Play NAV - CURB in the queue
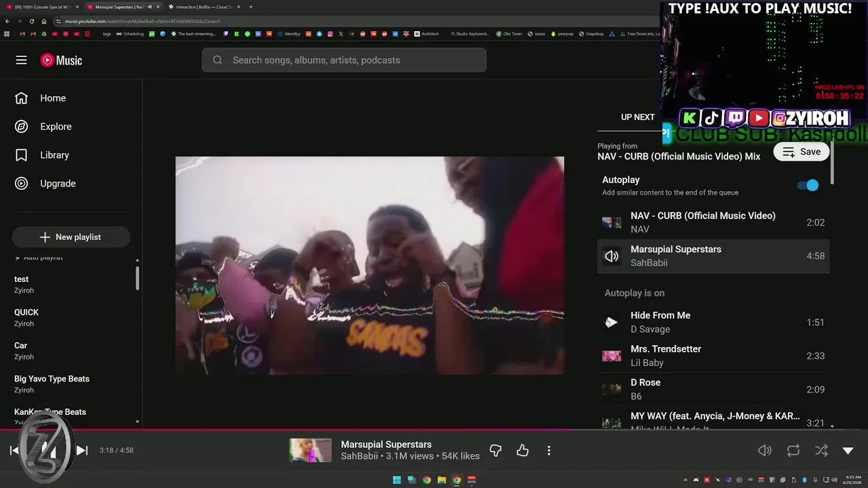Image resolution: width=868 pixels, height=488 pixels. [x=713, y=222]
